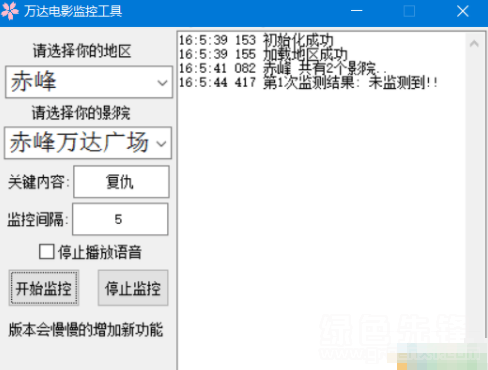Enable the 停止播放语音 checkbox
This screenshot has width=488, height=370.
coord(46,252)
